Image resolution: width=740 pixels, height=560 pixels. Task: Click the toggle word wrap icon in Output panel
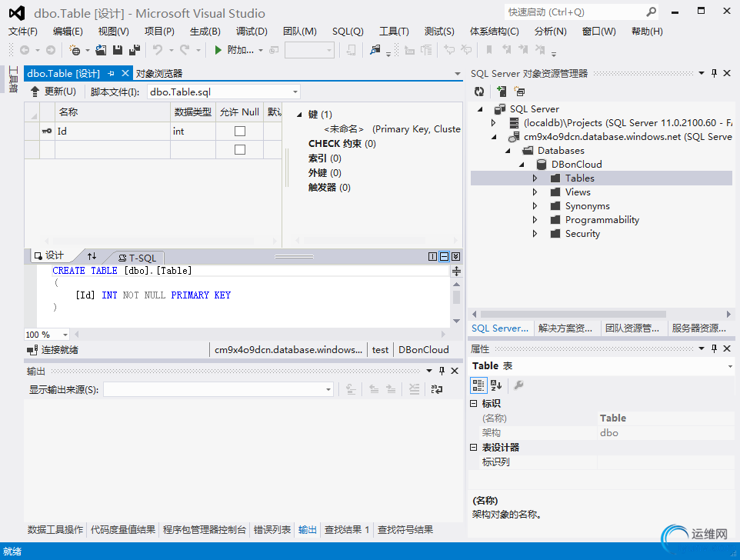[x=437, y=389]
